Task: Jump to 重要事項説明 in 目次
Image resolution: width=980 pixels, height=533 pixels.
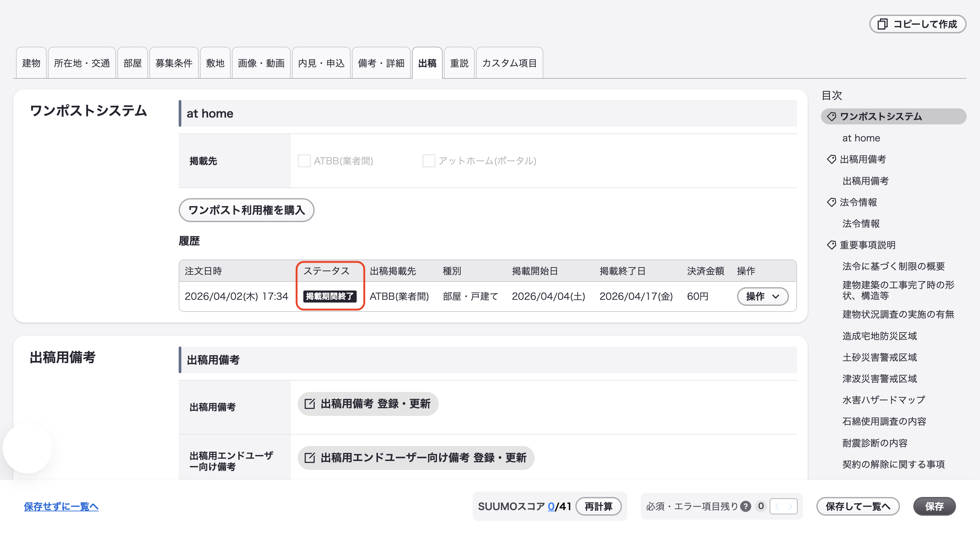Action: [x=867, y=245]
